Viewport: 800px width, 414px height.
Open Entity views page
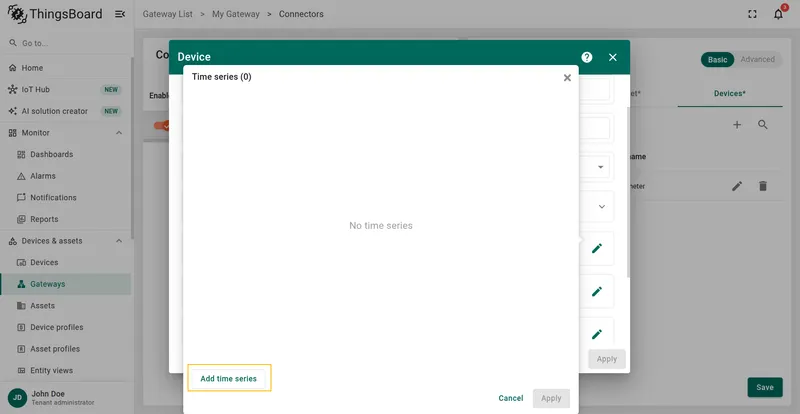tap(65, 371)
